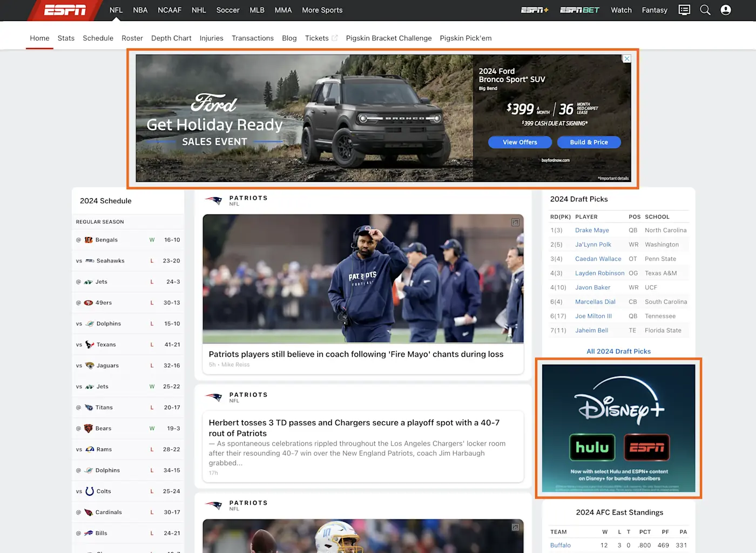Image resolution: width=756 pixels, height=553 pixels.
Task: Open the Watch menu
Action: (621, 10)
